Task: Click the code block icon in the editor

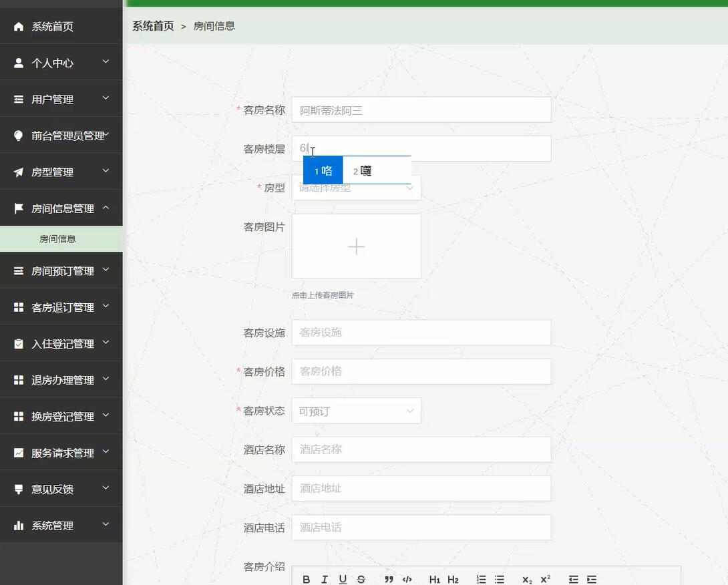Action: (x=407, y=579)
